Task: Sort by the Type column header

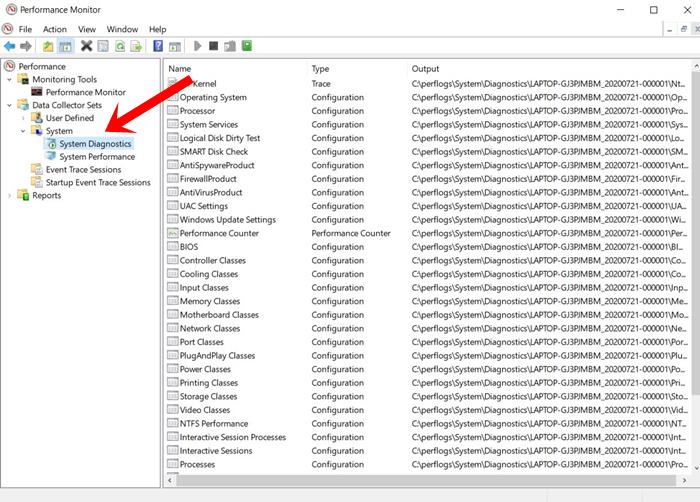Action: pos(358,69)
